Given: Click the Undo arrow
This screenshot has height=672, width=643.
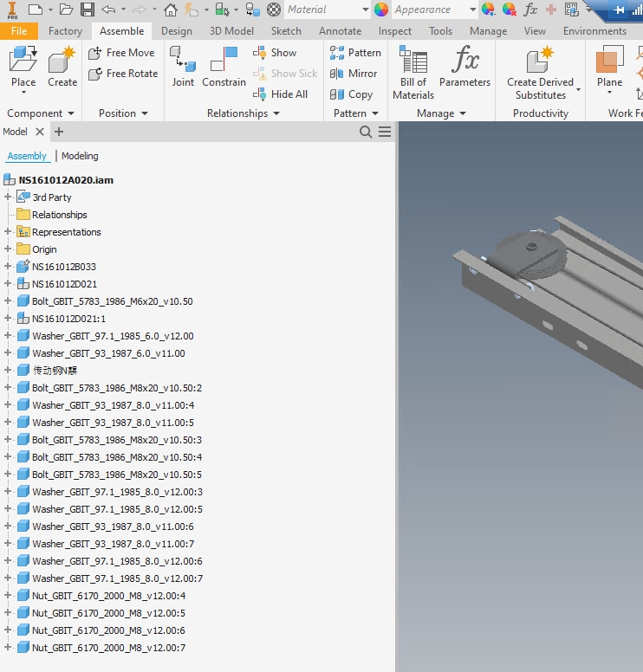Looking at the screenshot, I should point(108,10).
